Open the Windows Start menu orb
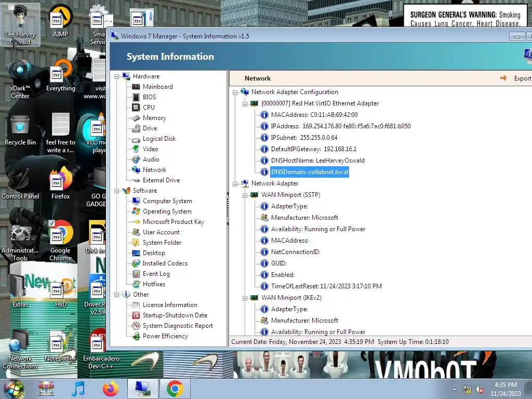The image size is (532, 399). [x=14, y=389]
